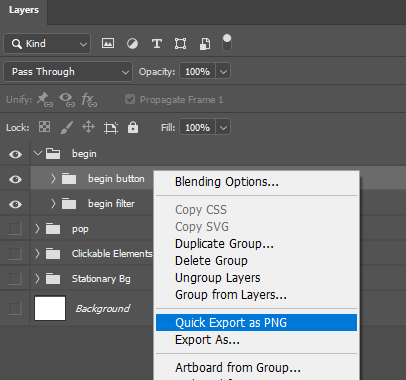The width and height of the screenshot is (406, 380).
Task: Filter for type layers icon
Action: (x=157, y=43)
